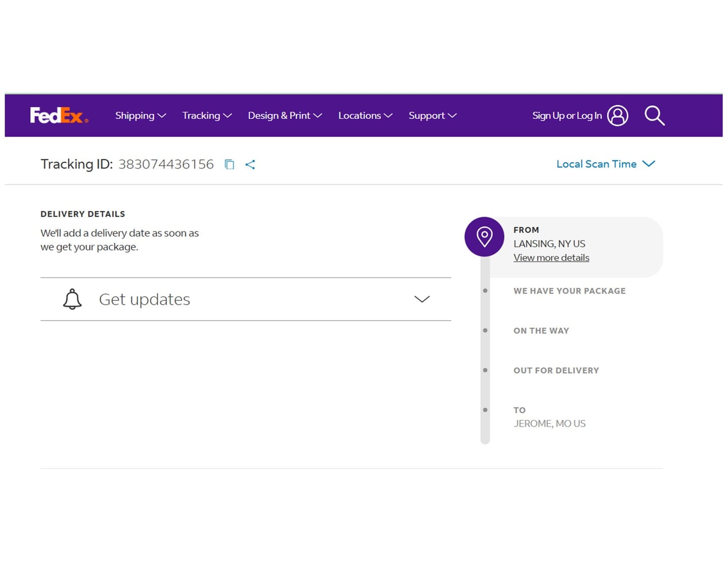The image size is (728, 563).
Task: Open the View more details link
Action: (551, 257)
